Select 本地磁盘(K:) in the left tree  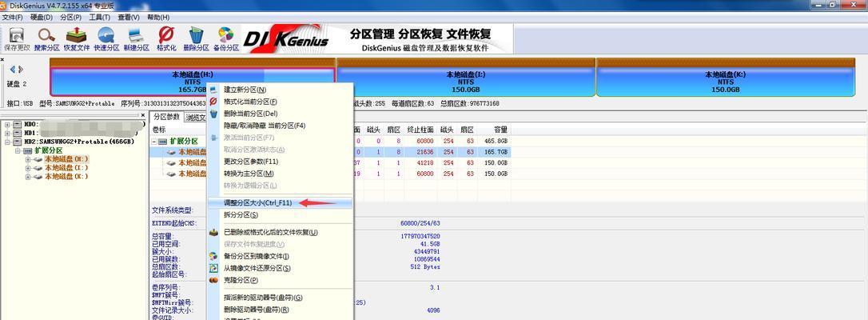point(66,177)
